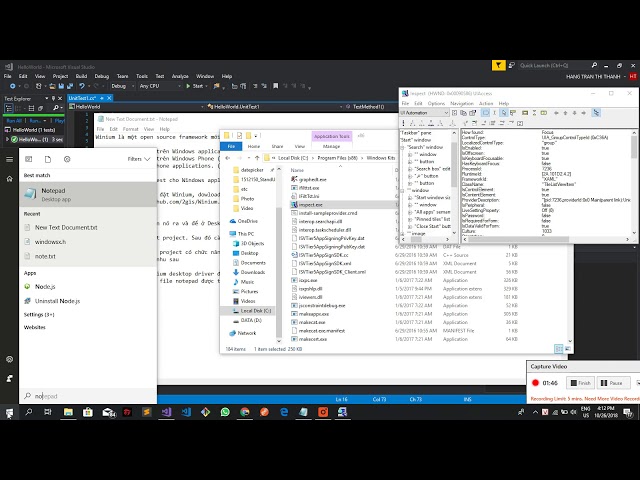Click the bookmark icon in Visual Studio toolbar
The height and width of the screenshot is (480, 640).
click(276, 86)
